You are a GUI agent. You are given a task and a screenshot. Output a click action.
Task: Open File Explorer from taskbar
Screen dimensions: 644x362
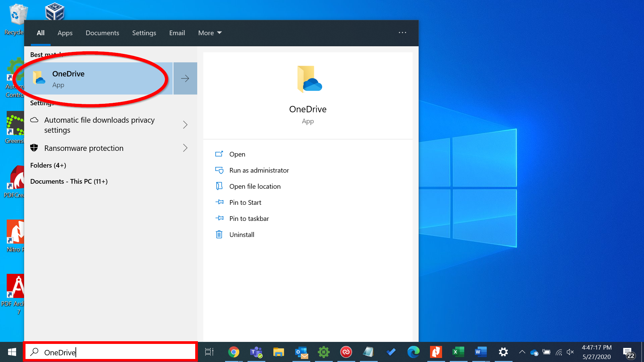point(278,352)
